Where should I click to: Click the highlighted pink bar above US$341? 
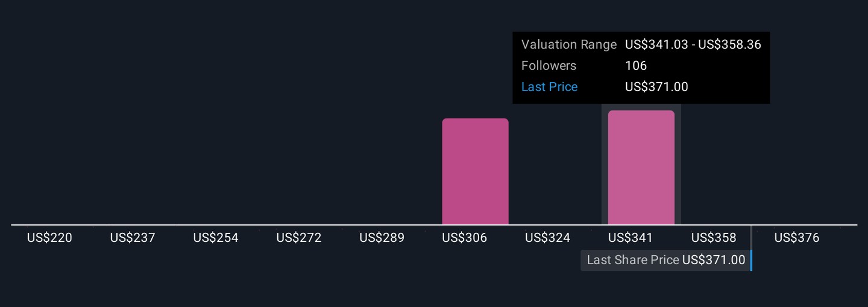641,168
